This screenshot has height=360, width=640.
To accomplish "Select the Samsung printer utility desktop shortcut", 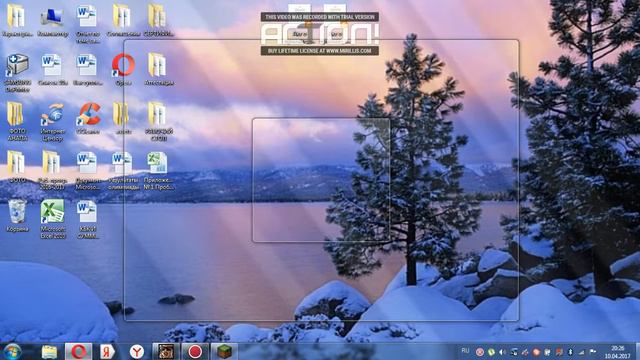I will click(x=17, y=73).
